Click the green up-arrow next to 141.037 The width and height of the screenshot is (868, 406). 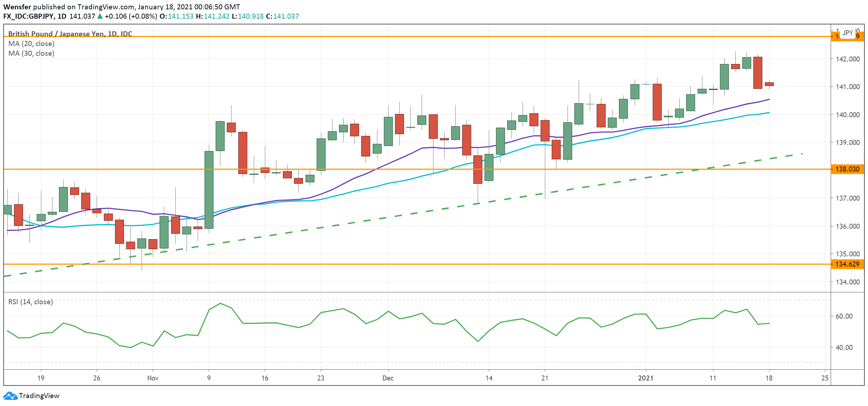point(100,16)
